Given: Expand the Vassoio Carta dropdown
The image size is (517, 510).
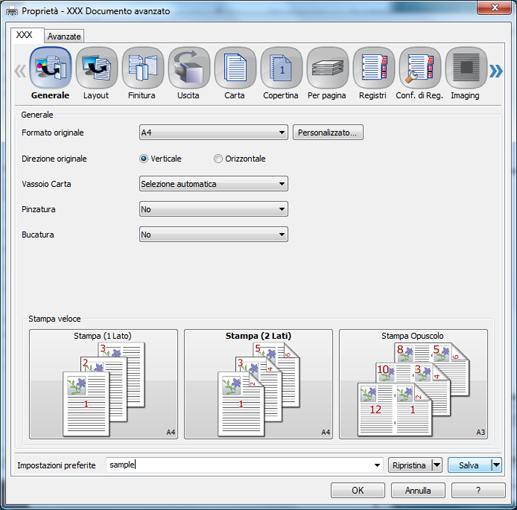Looking at the screenshot, I should (213, 184).
